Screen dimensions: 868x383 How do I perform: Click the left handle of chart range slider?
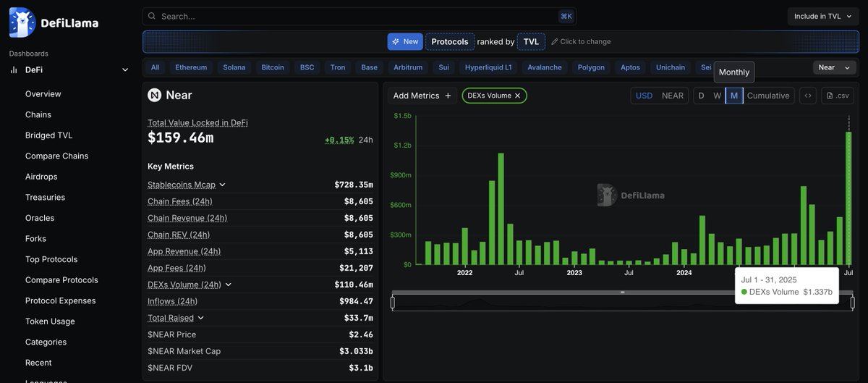(393, 303)
